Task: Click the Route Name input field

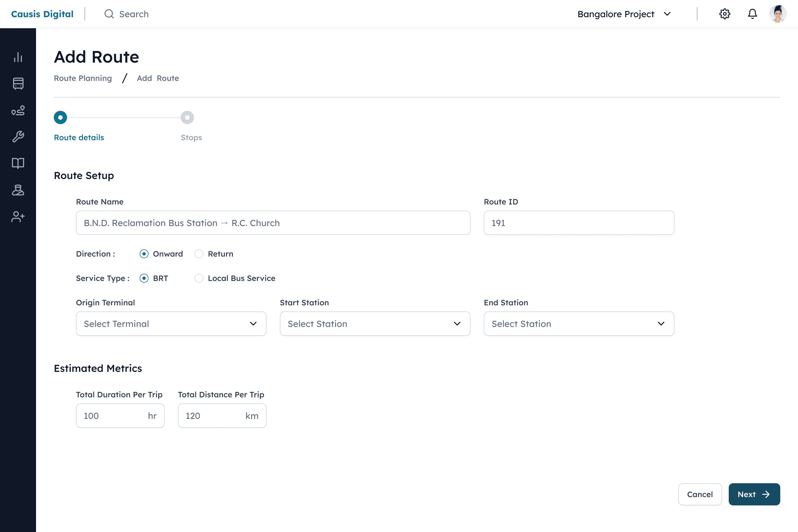Action: point(273,223)
